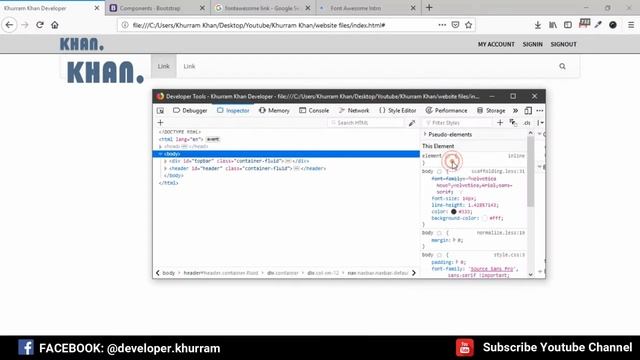Open the Storage panel

click(491, 111)
